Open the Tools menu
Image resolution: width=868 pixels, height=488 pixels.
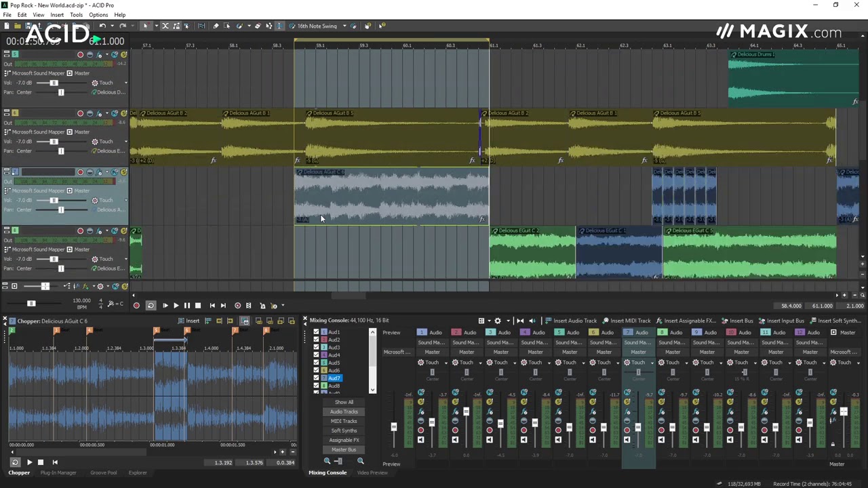pos(76,15)
